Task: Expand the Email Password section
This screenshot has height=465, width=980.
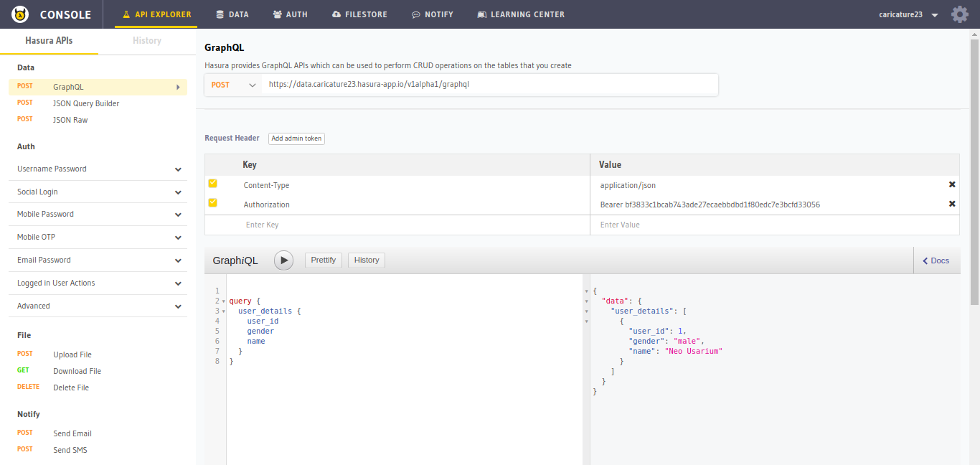Action: (x=98, y=260)
